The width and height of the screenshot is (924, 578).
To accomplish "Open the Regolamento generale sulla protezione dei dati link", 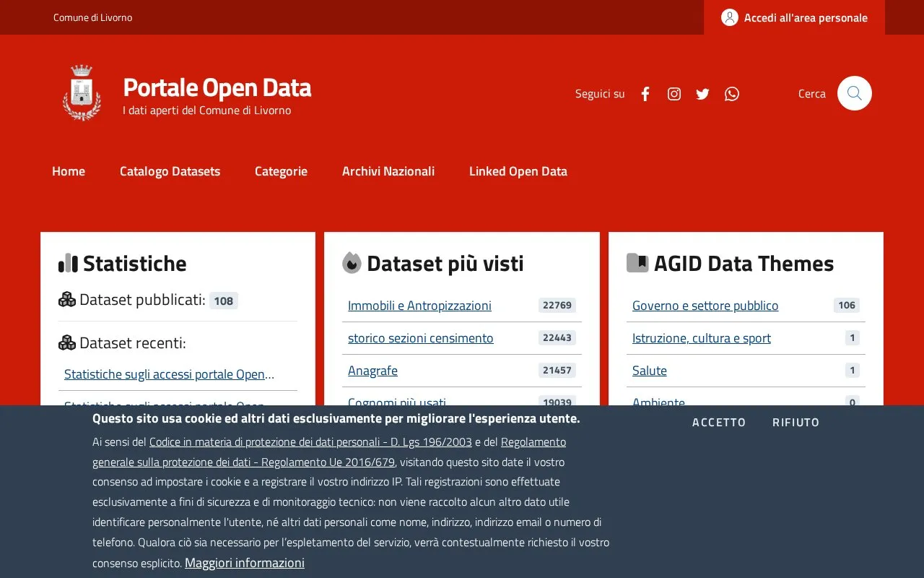I will coord(329,452).
